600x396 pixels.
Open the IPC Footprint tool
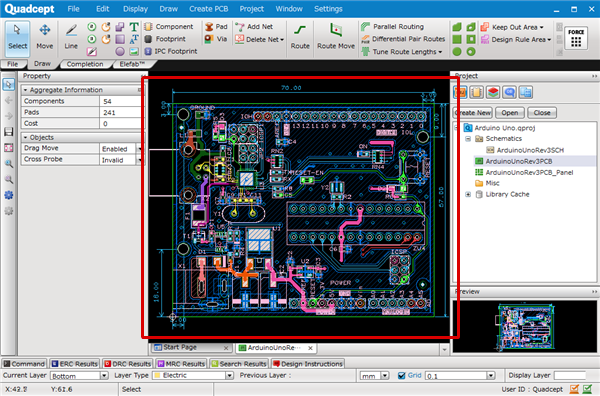(171, 51)
